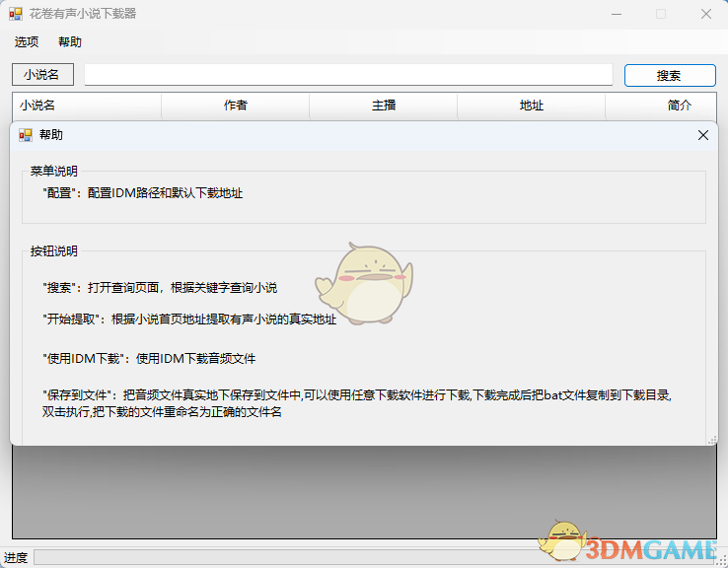Screen dimensions: 728x568
Task: Click the 作者 column header
Action: click(235, 106)
